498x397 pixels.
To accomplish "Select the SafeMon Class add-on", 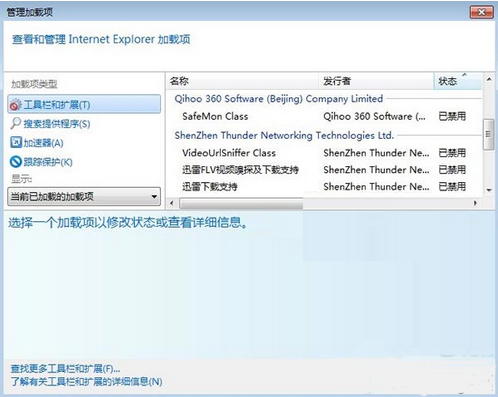I will [x=215, y=116].
